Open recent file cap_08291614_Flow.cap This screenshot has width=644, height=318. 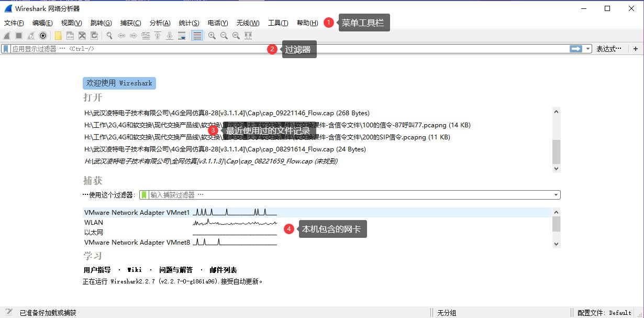tap(225, 149)
